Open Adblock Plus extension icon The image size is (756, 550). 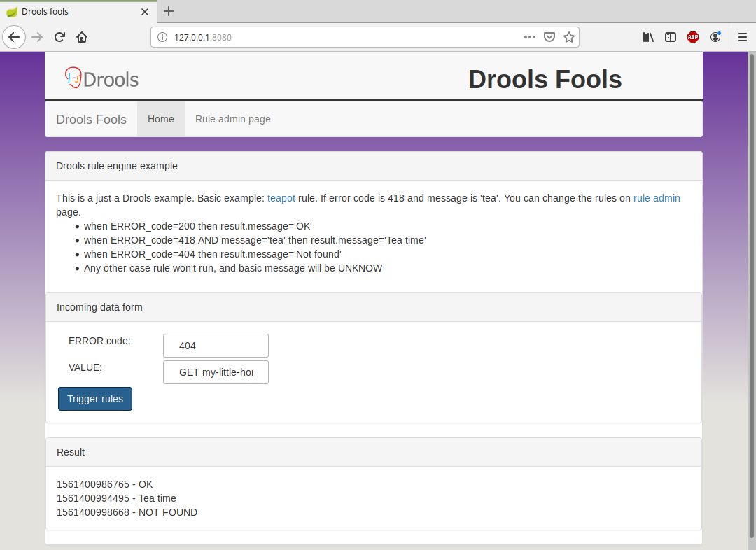[x=693, y=37]
